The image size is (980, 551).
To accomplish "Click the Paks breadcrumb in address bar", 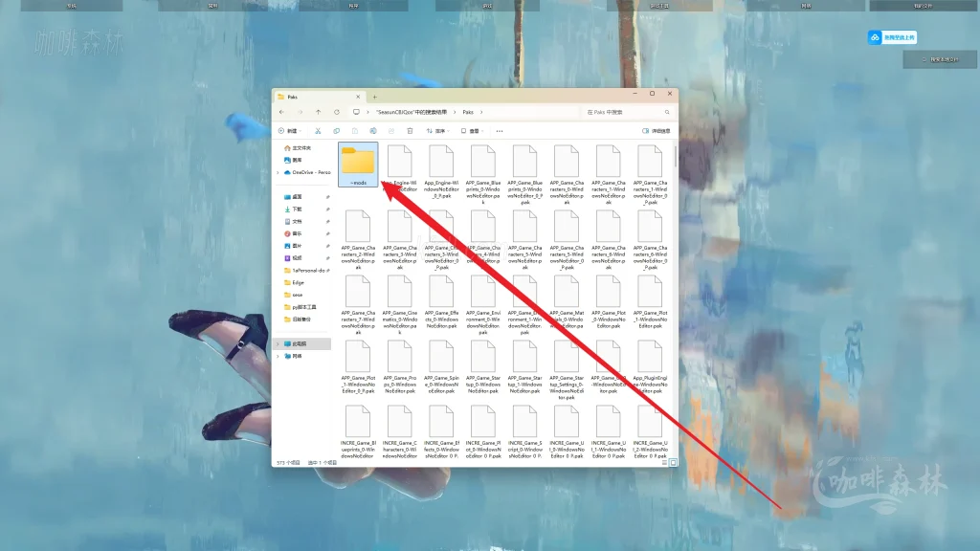I will [x=468, y=112].
